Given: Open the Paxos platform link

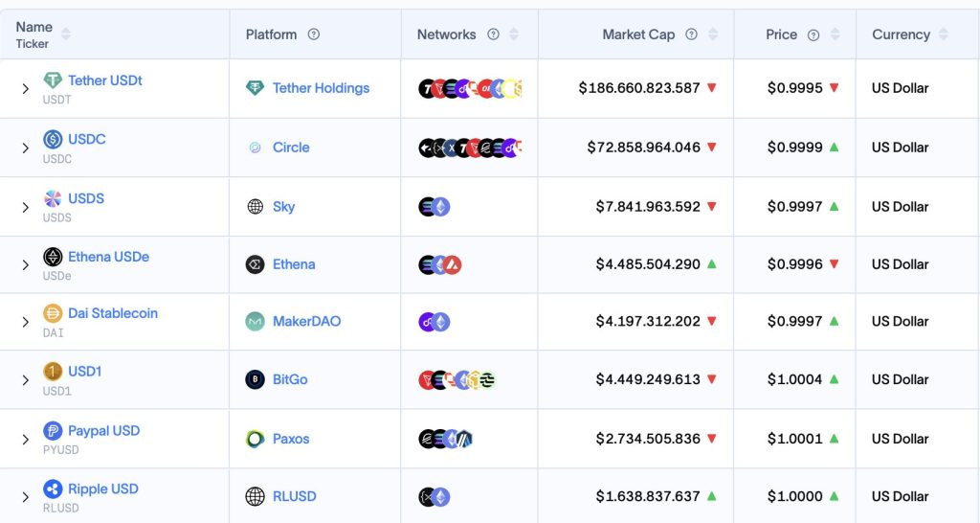Looking at the screenshot, I should tap(291, 439).
